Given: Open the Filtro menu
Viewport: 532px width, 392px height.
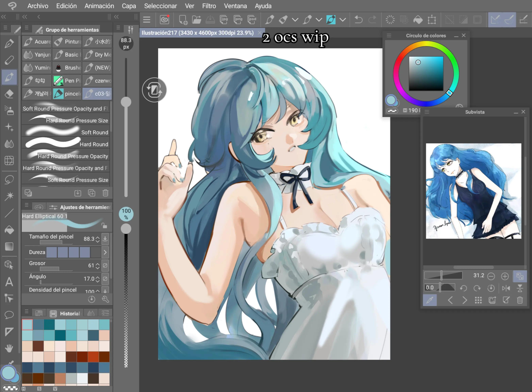Looking at the screenshot, I should pos(209,6).
